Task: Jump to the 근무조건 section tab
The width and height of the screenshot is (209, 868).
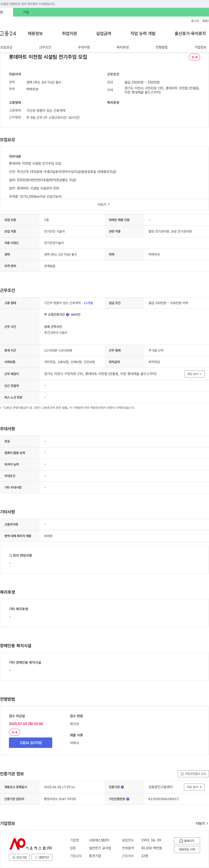Action: coord(45,47)
